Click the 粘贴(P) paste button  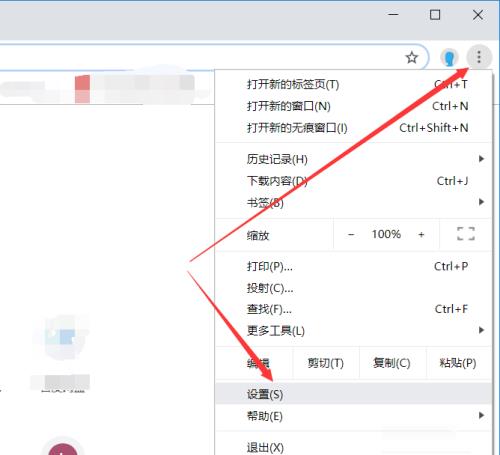click(458, 363)
